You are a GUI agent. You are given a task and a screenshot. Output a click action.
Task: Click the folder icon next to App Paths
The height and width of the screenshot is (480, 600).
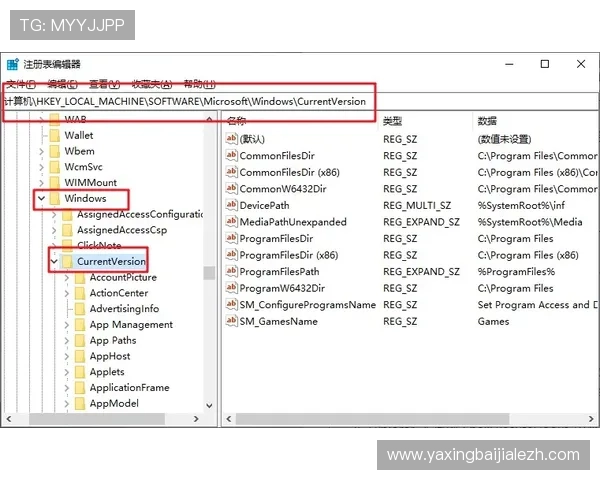point(80,340)
